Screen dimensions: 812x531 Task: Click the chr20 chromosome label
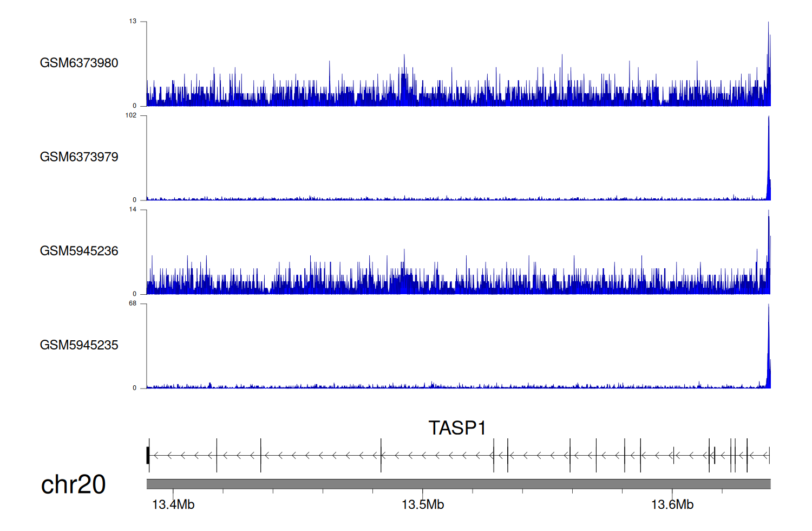[73, 484]
